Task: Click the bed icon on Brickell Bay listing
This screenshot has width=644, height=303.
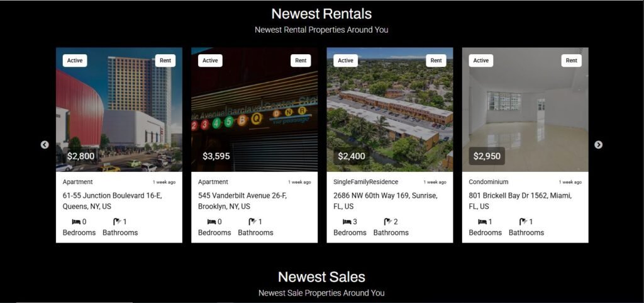Action: pyautogui.click(x=482, y=222)
